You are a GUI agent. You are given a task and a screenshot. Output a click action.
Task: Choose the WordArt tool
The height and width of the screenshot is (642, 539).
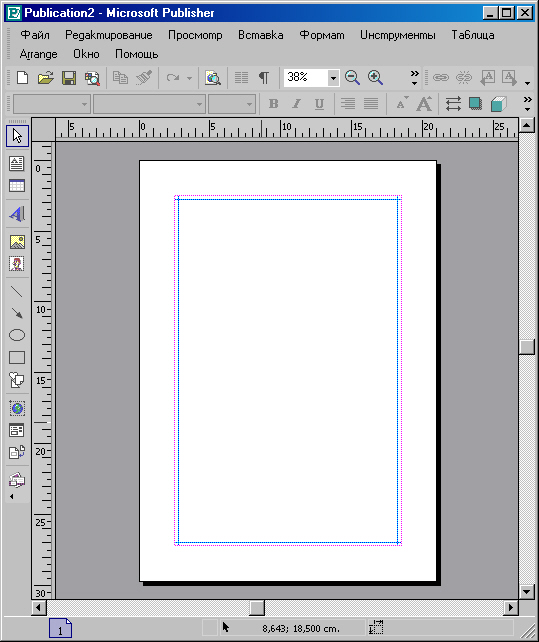tap(17, 214)
